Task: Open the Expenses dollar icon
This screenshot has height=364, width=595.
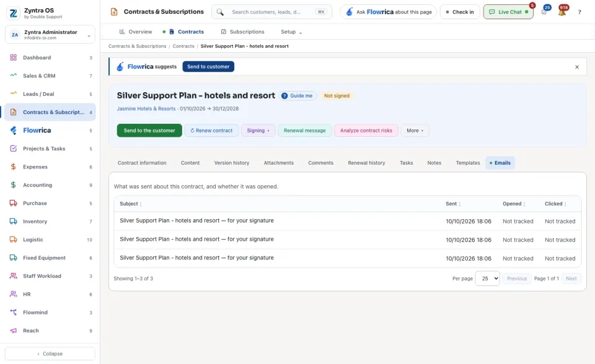Action: point(13,167)
